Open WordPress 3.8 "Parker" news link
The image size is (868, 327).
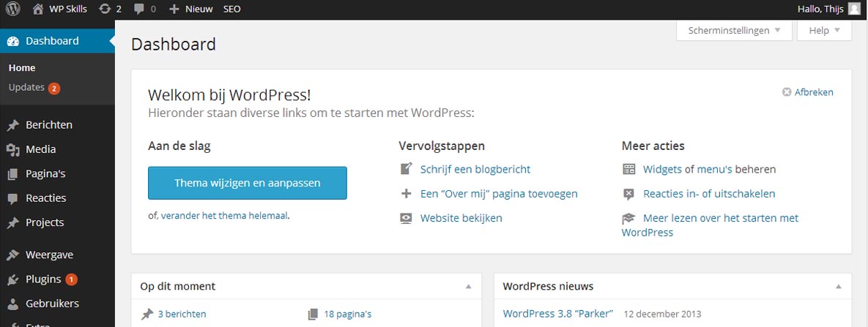[x=558, y=314]
